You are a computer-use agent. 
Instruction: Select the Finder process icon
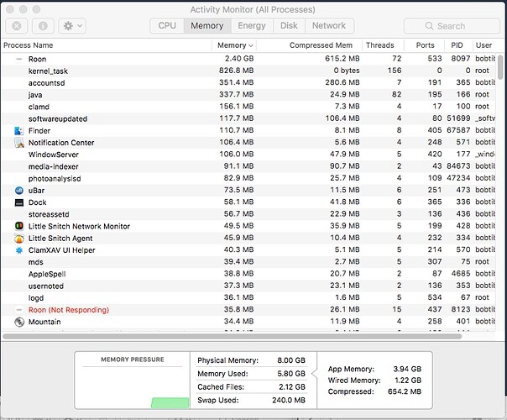pyautogui.click(x=19, y=131)
